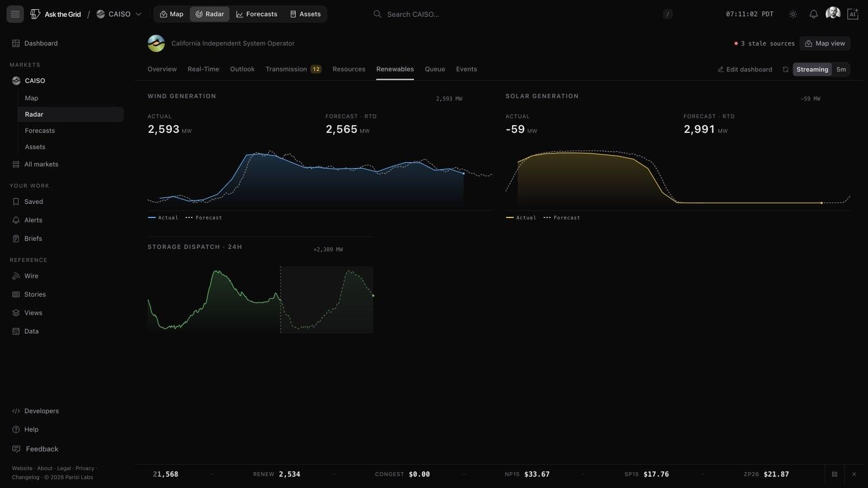Switch to the Resources tab
Screen dimensions: 868x488
(x=349, y=69)
